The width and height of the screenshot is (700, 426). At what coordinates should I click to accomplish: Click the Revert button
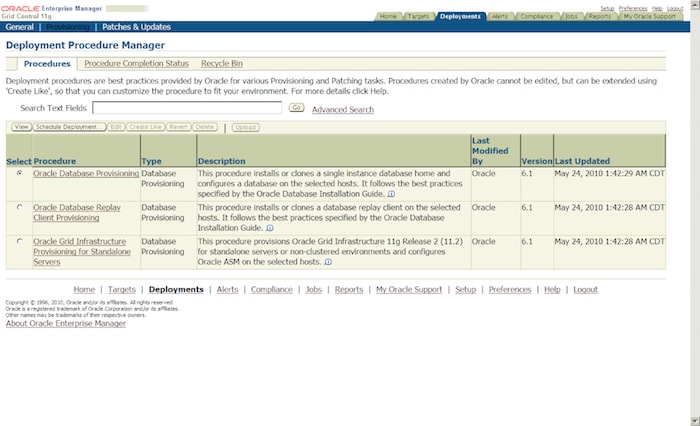(x=179, y=127)
